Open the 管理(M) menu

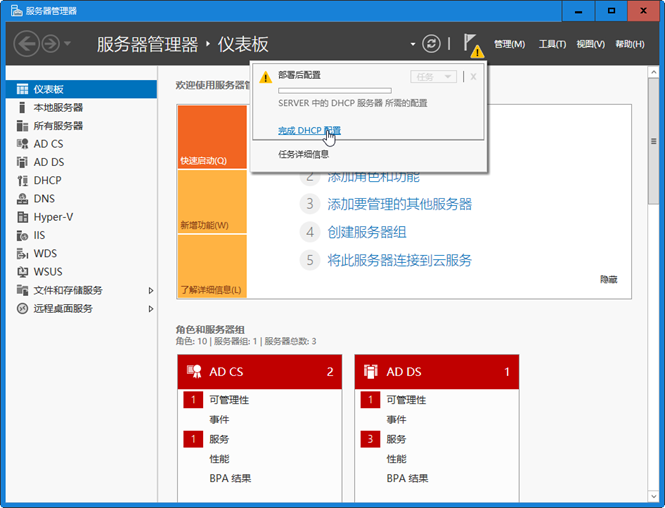coord(509,44)
